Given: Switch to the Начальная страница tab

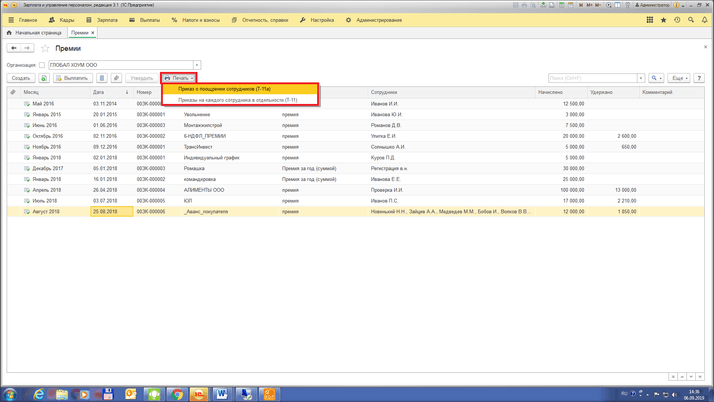Looking at the screenshot, I should [35, 32].
